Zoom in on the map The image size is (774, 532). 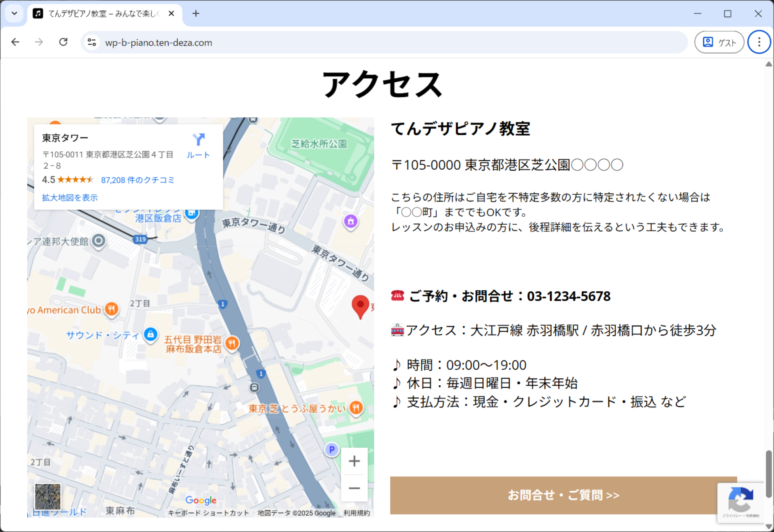coord(354,461)
